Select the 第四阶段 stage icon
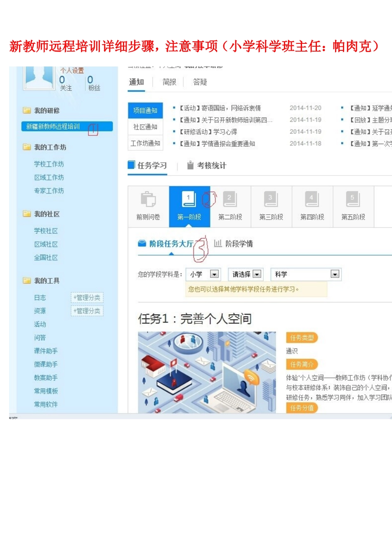Image resolution: width=392 pixels, height=555 pixels. [x=312, y=199]
